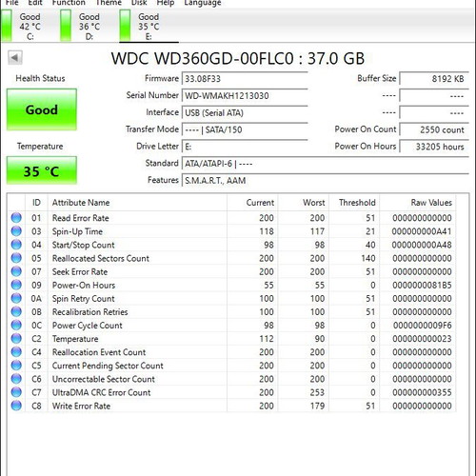Select the Seek Error Rate attribute name

80,271
